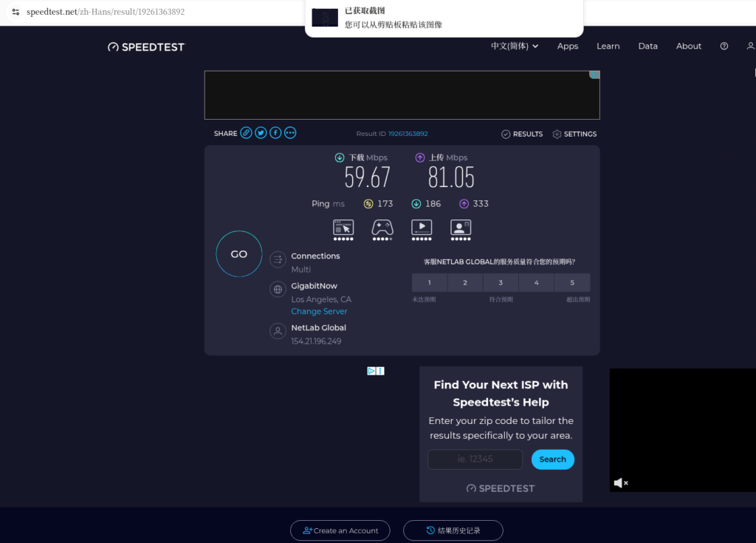The image size is (756, 543).
Task: Open the 中文(简体) language dropdown
Action: (x=515, y=46)
